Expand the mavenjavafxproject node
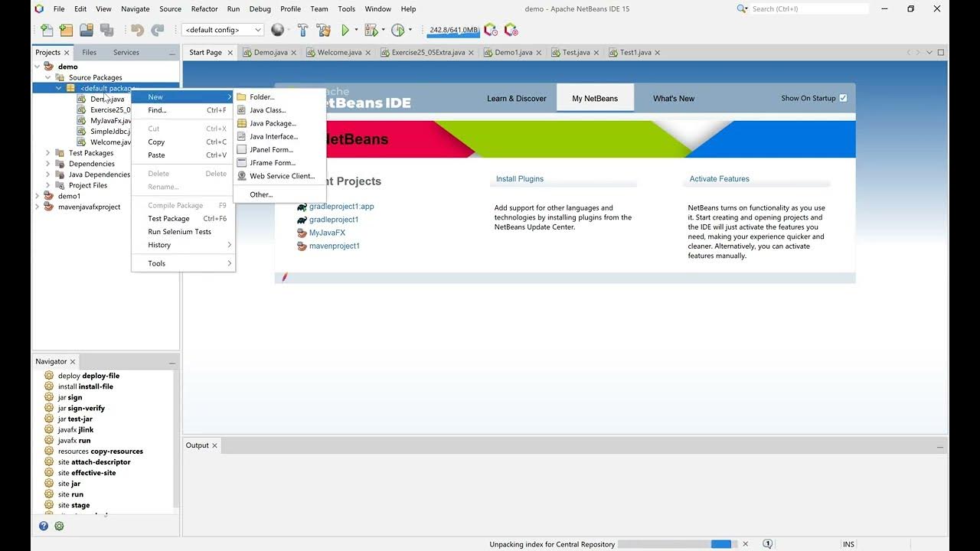Image resolution: width=980 pixels, height=551 pixels. 38,207
